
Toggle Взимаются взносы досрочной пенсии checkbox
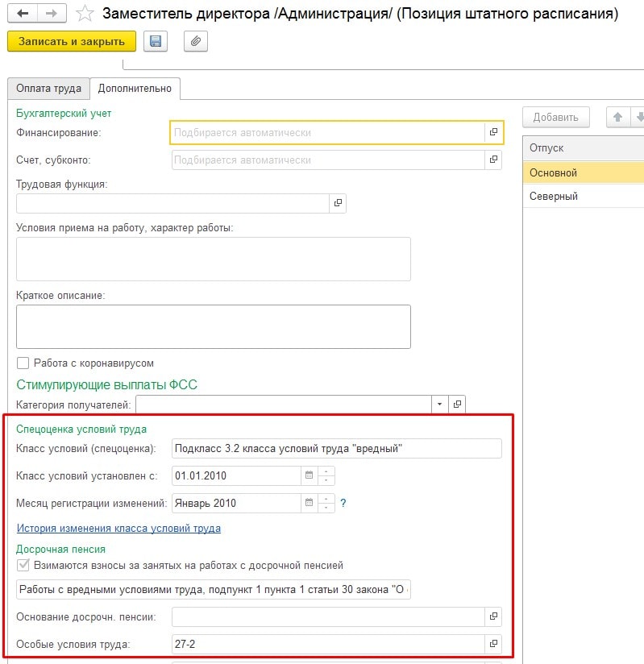(23, 565)
